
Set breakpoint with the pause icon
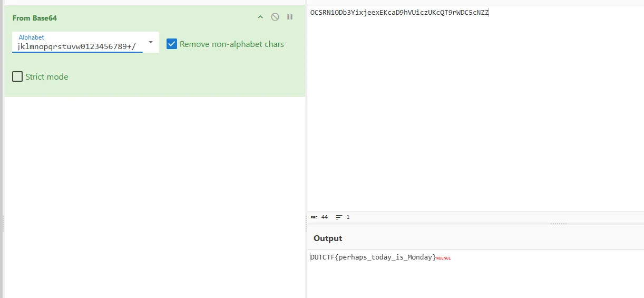290,17
